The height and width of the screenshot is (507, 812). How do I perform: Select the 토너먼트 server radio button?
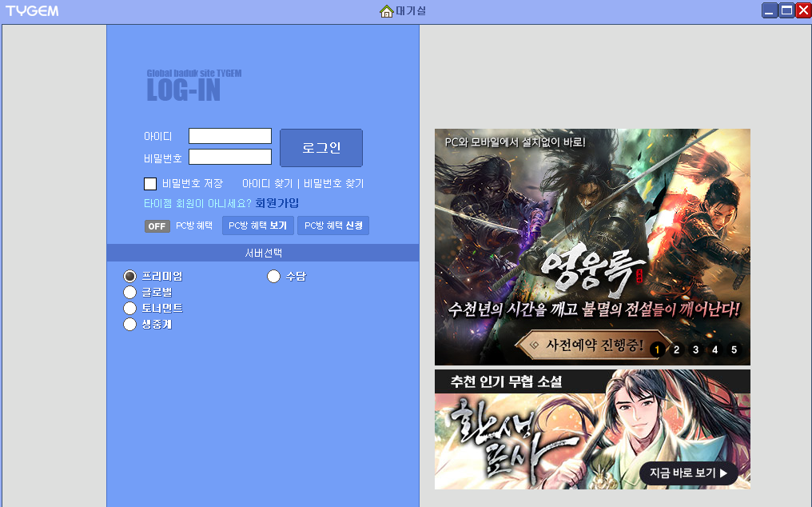click(129, 309)
